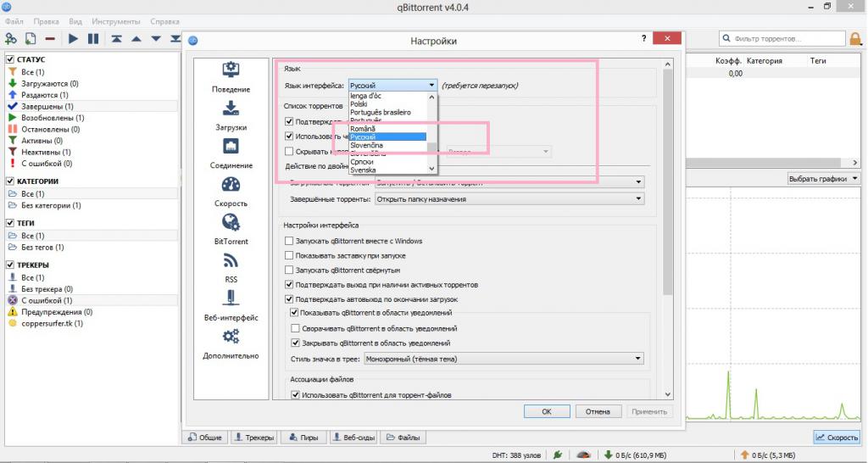
Task: Select Polski in the language list
Action: point(359,103)
